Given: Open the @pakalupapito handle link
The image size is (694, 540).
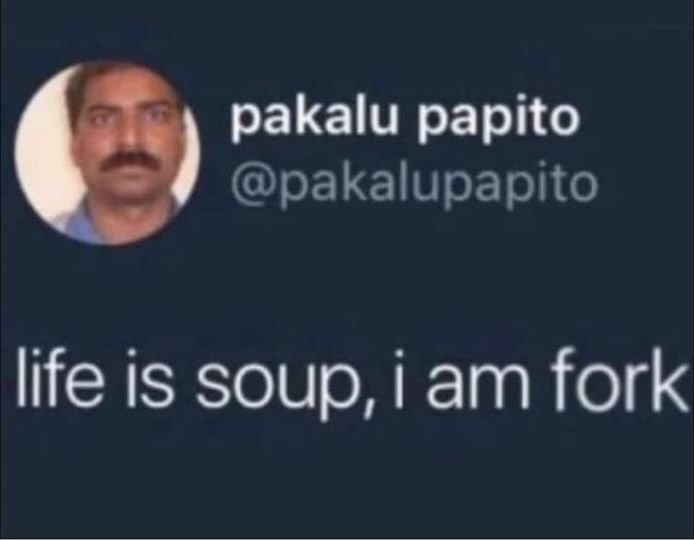Looking at the screenshot, I should 414,185.
